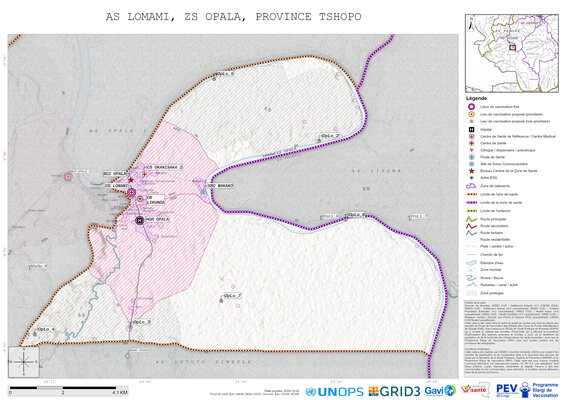Screen dimensions: 566x400
Task: Click the OpLo_5 point marker on the northern boundary
Action: click(x=214, y=78)
